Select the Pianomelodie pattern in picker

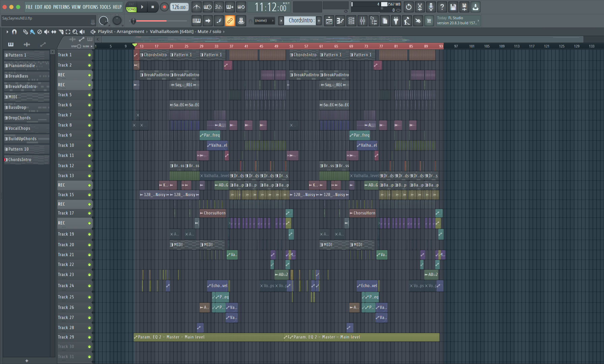26,66
